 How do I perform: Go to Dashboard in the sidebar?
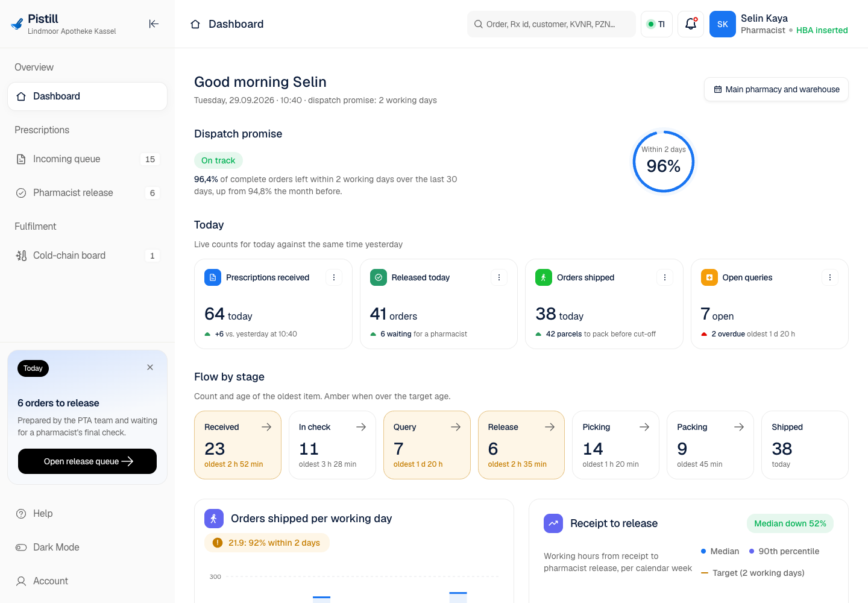87,96
